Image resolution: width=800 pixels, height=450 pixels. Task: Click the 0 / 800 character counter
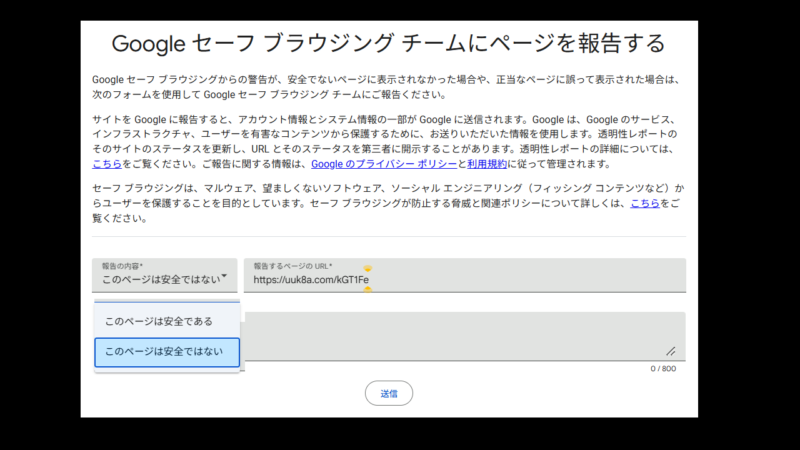(663, 368)
